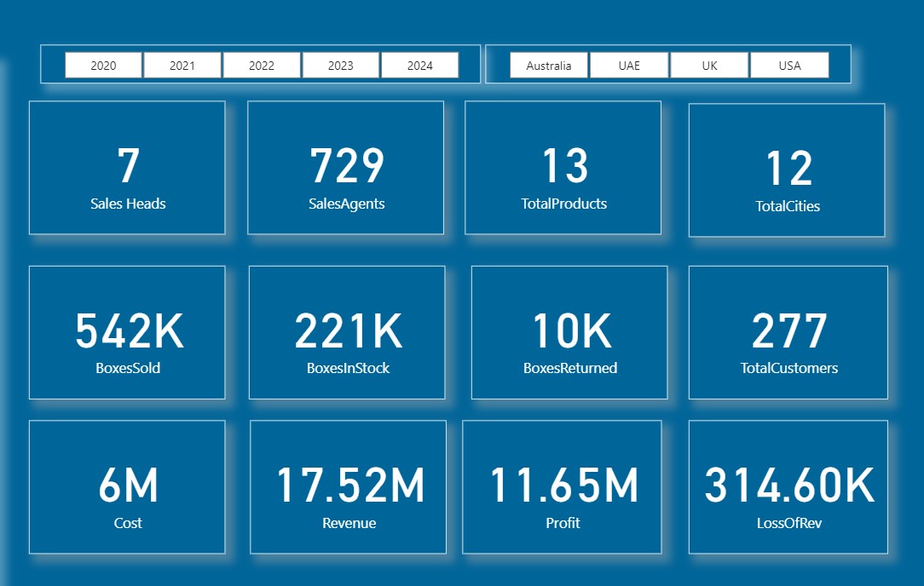
Task: Select the TotalCustomers card showing 277
Action: (x=788, y=332)
